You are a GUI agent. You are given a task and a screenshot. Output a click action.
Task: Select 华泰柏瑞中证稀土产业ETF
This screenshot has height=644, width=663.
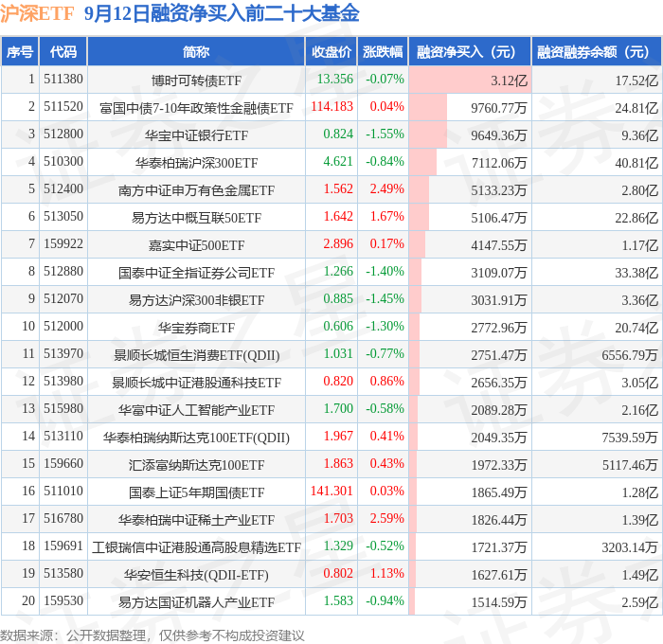tap(196, 520)
